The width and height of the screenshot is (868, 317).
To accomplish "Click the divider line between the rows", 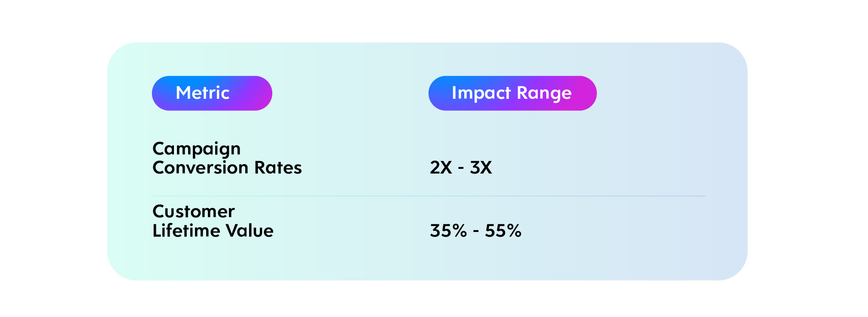I will point(429,196).
